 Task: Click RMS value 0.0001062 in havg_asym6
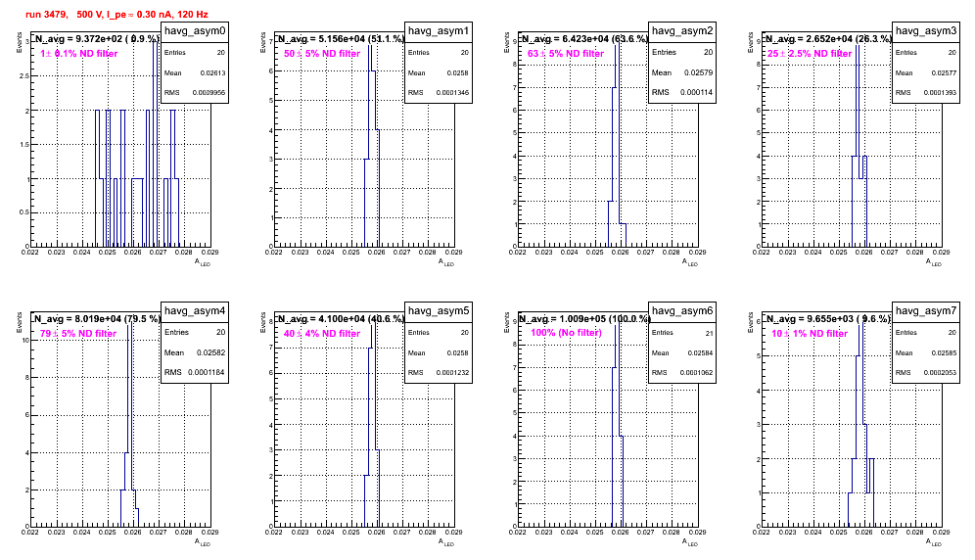696,373
